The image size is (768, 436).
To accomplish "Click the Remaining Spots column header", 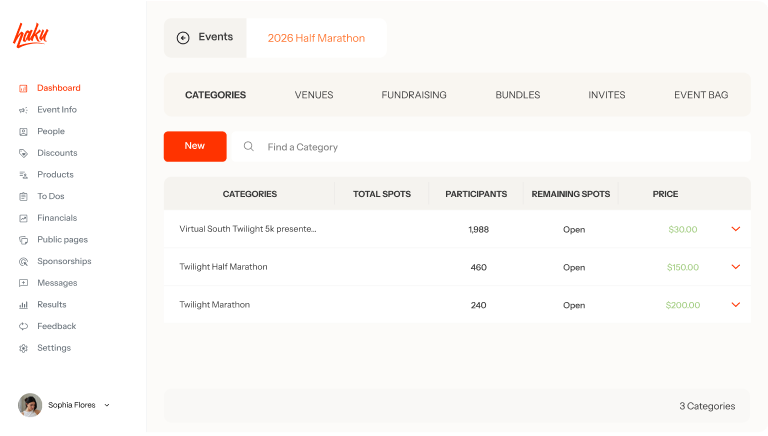I will tap(571, 194).
